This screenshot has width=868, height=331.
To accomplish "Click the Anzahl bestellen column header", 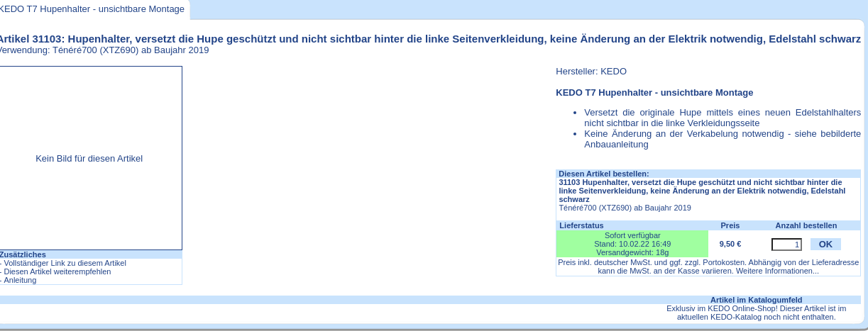I will tap(806, 225).
